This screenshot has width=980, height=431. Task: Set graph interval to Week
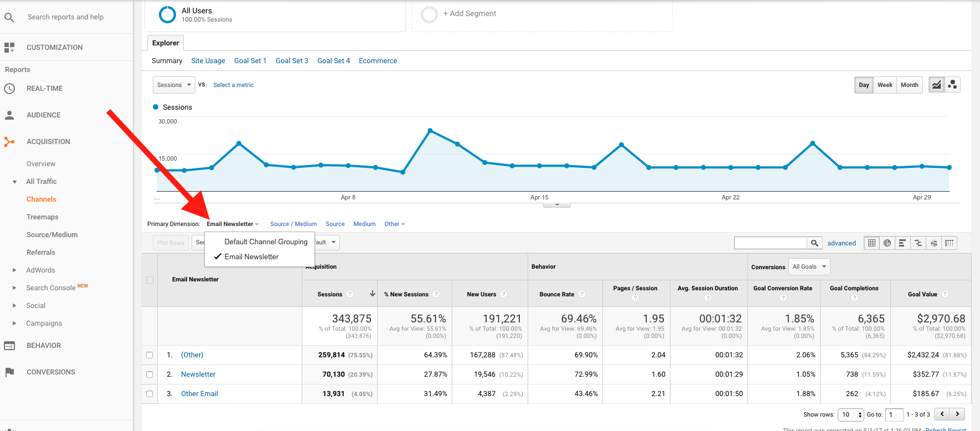coord(885,85)
